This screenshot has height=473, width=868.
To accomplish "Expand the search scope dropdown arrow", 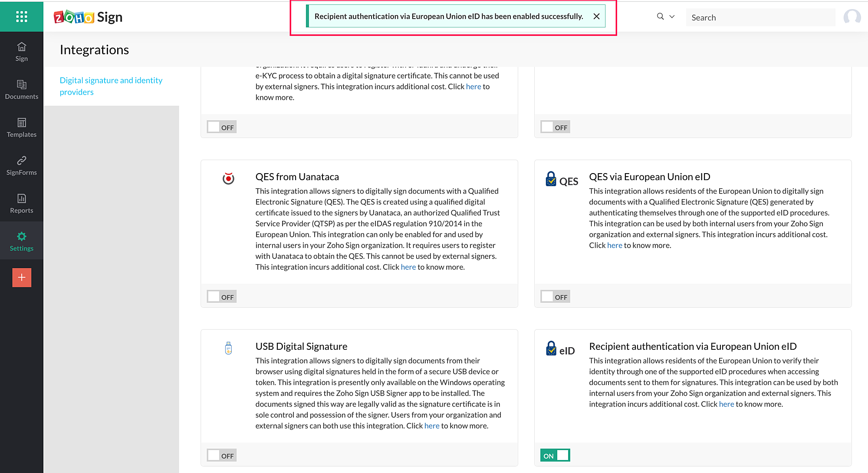I will [x=672, y=16].
